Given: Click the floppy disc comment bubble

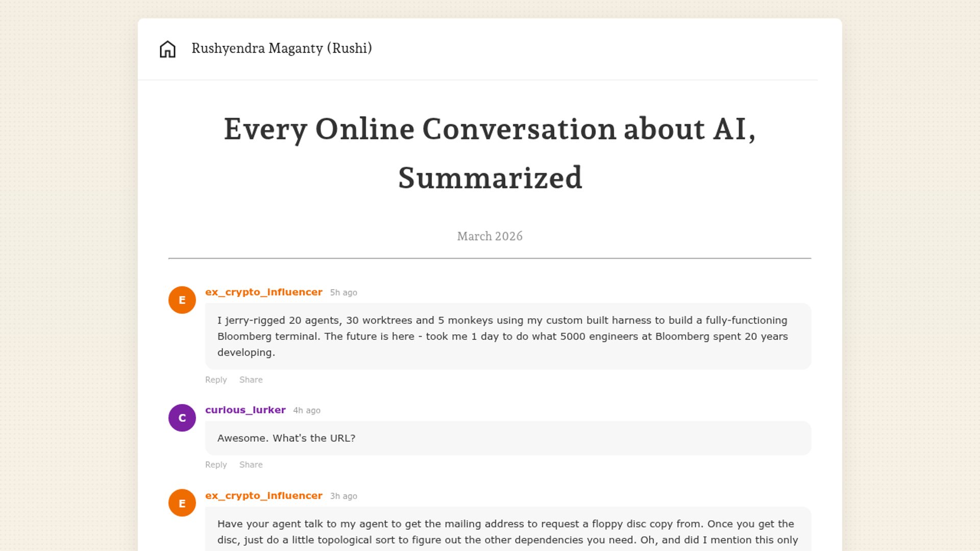Looking at the screenshot, I should tap(508, 532).
